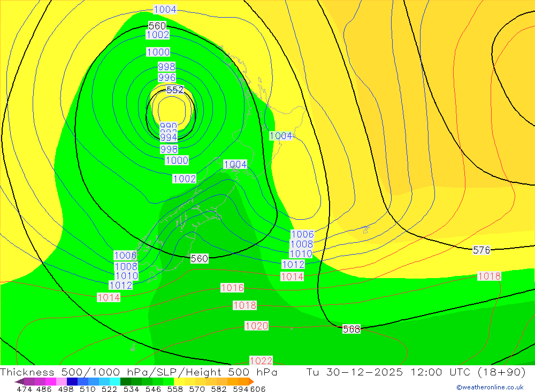The image size is (535, 392).
Task: Click the legend value 606
Action: (258, 389)
